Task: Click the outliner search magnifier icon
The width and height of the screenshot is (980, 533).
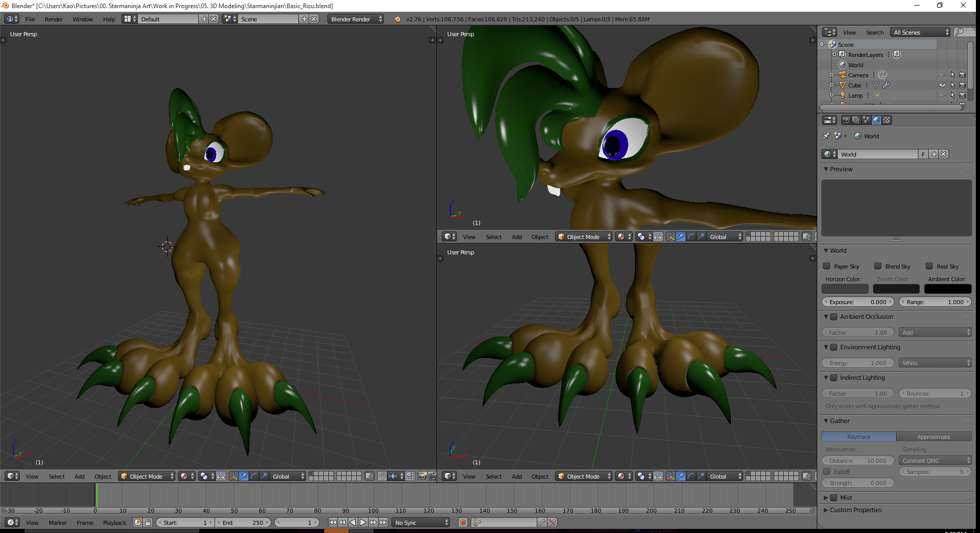Action: tap(959, 32)
